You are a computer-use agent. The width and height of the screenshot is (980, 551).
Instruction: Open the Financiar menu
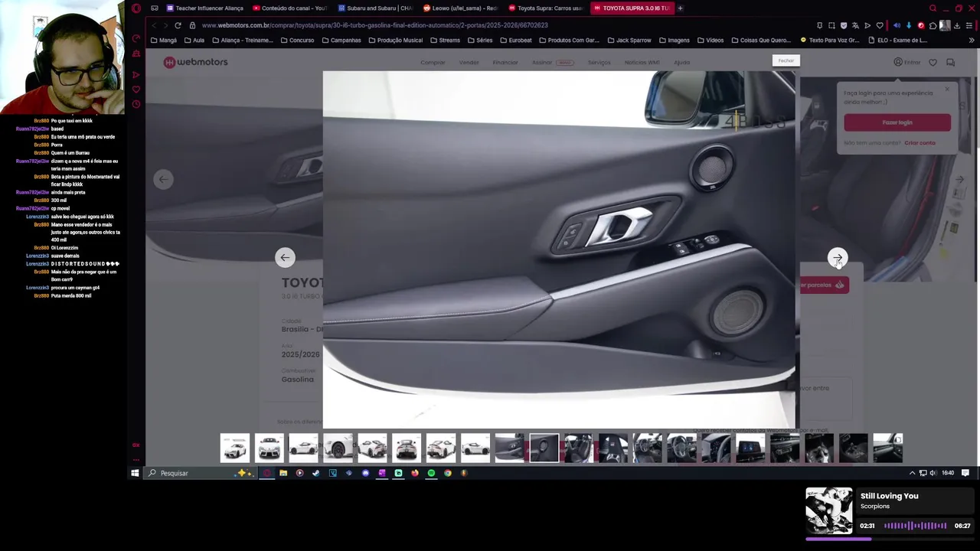point(505,63)
